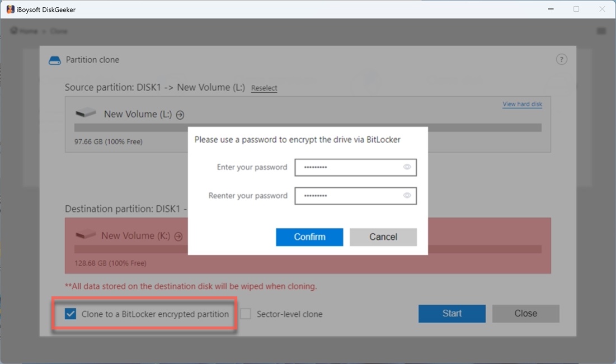
Task: Open the menu icon at top right
Action: [601, 31]
